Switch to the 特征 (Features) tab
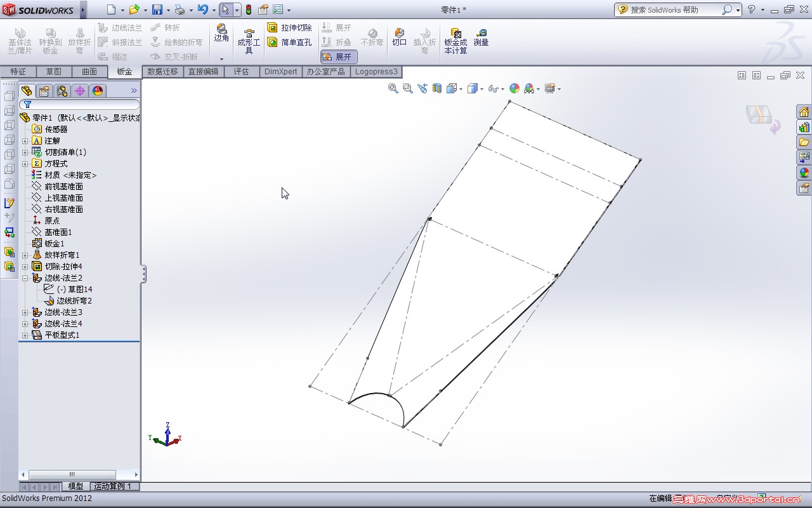 (18, 72)
